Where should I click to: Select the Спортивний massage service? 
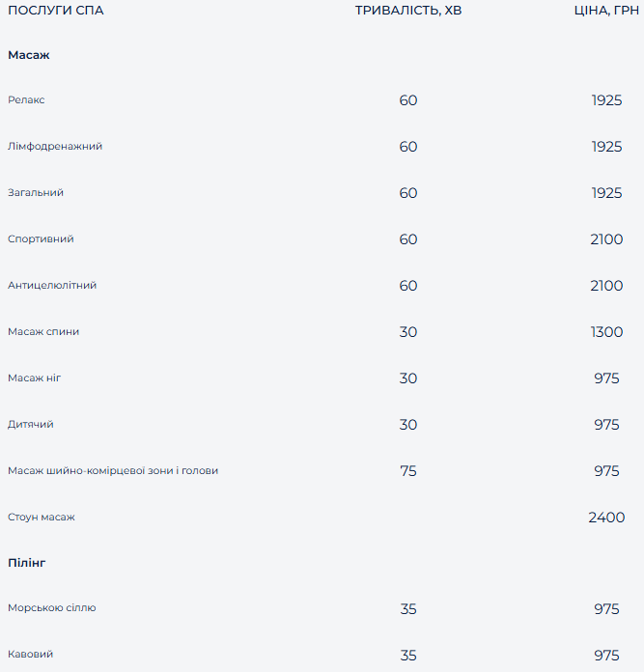coord(41,239)
